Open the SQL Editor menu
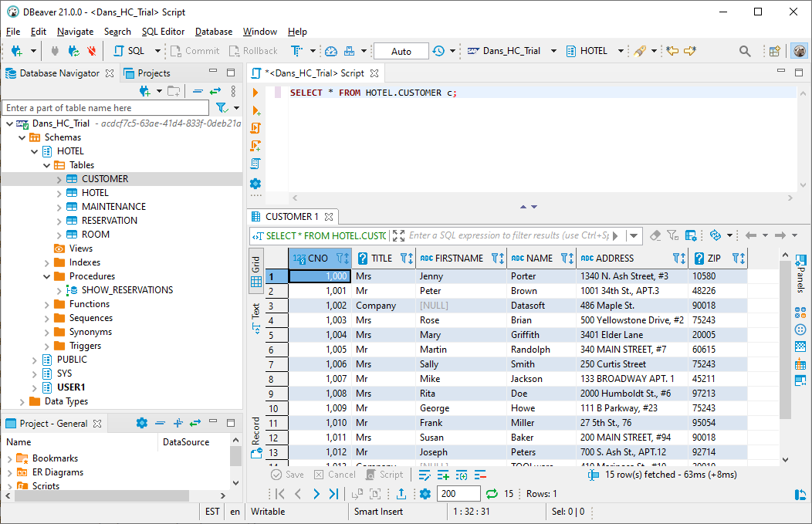This screenshot has width=812, height=524. tap(163, 32)
